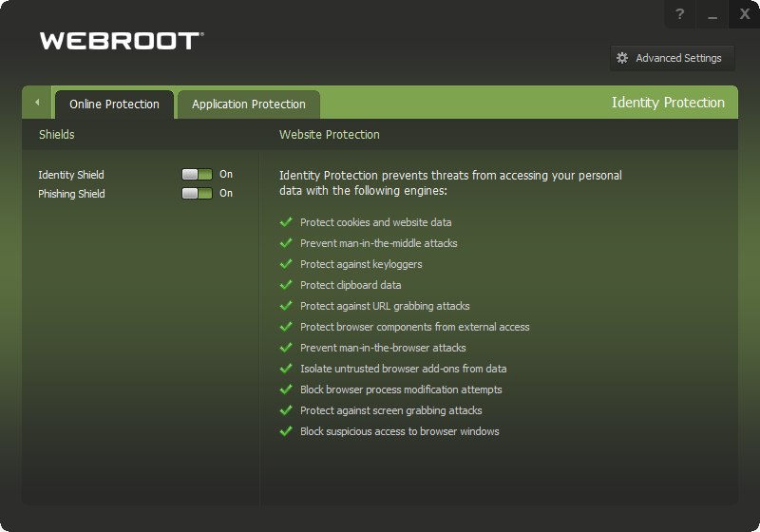Click the checkmark beside 'Protect cookies and website data'
The image size is (760, 532).
(x=286, y=222)
